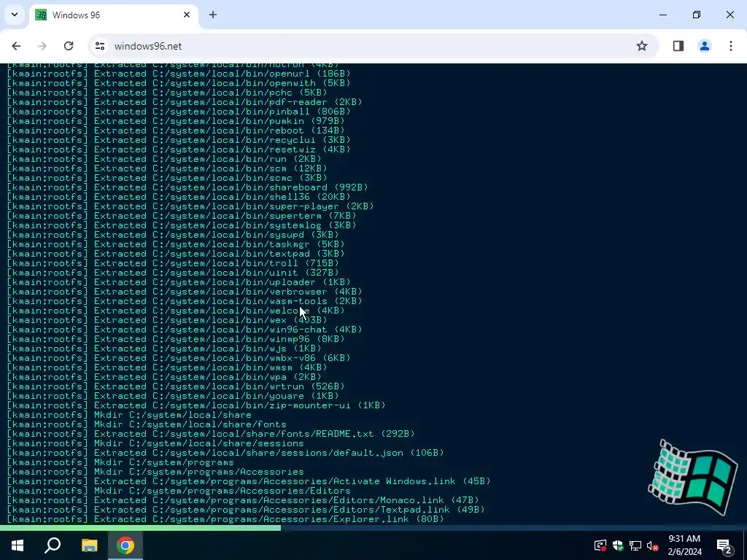Open taskbar Search
Image resolution: width=747 pixels, height=560 pixels.
(x=53, y=545)
